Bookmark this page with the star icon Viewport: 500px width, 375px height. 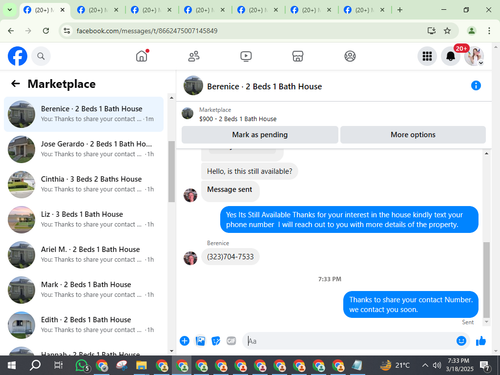447,31
